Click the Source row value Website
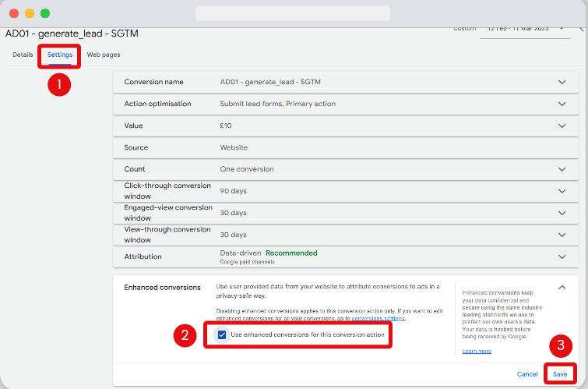 tap(234, 147)
